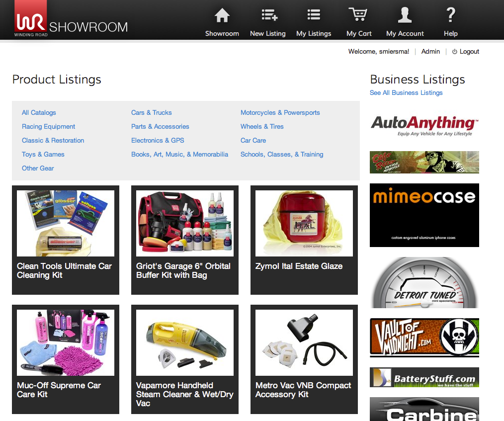Image resolution: width=504 pixels, height=421 pixels.
Task: Click the Showroom house icon
Action: [x=222, y=15]
